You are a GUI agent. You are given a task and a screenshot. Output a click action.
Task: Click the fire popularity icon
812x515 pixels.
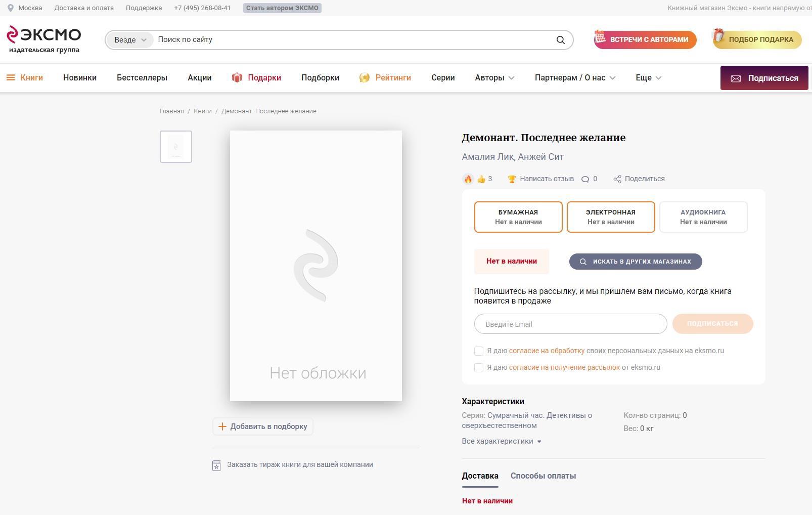[468, 179]
